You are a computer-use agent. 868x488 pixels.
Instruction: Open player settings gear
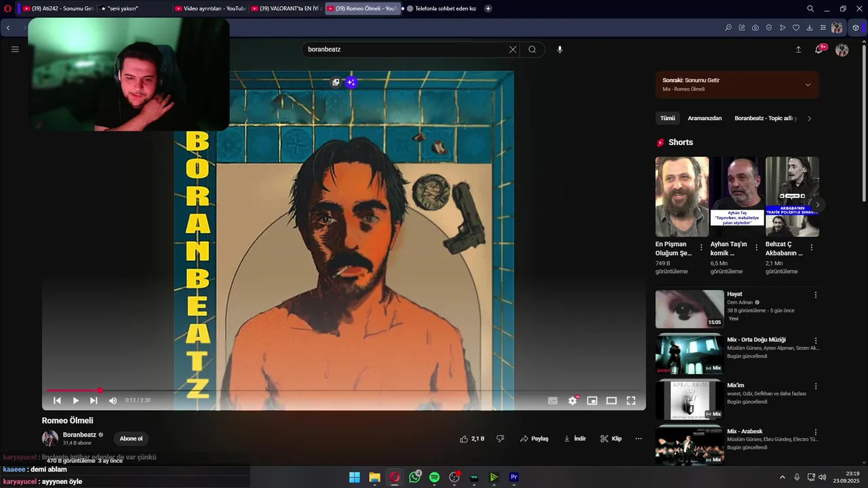[x=572, y=401]
